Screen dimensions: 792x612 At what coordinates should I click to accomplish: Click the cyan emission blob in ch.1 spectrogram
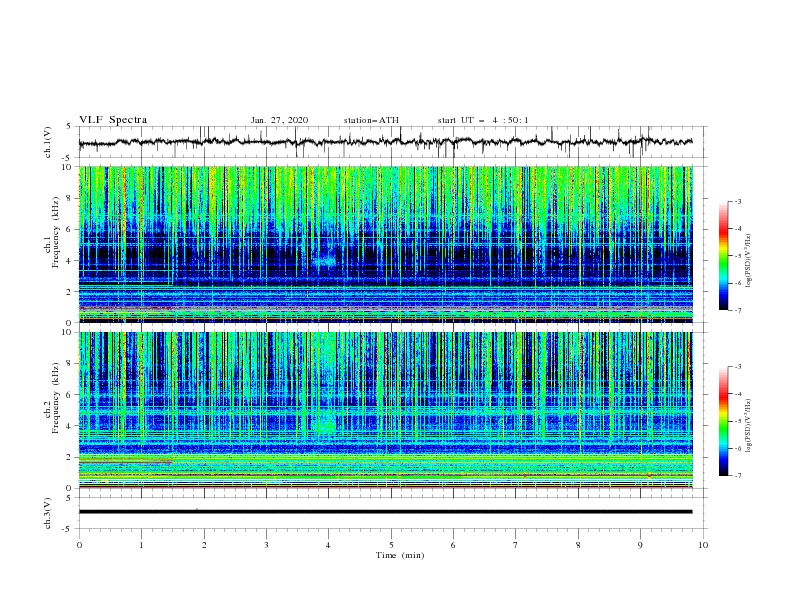point(325,260)
